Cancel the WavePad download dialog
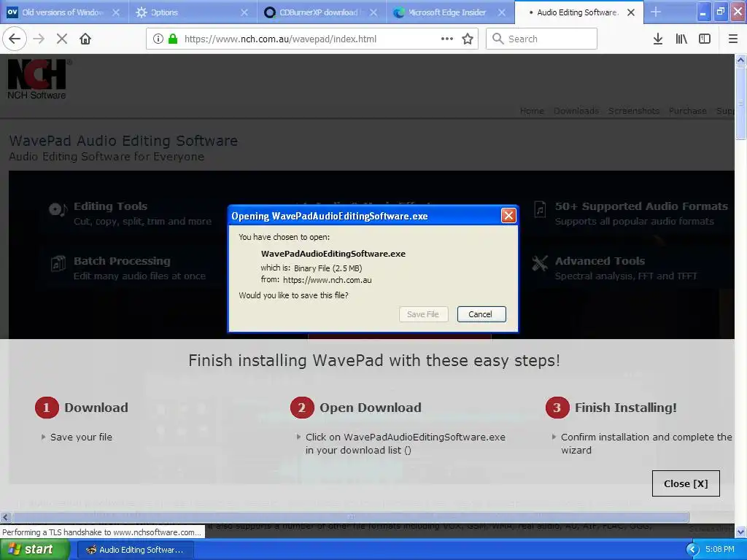 481,314
